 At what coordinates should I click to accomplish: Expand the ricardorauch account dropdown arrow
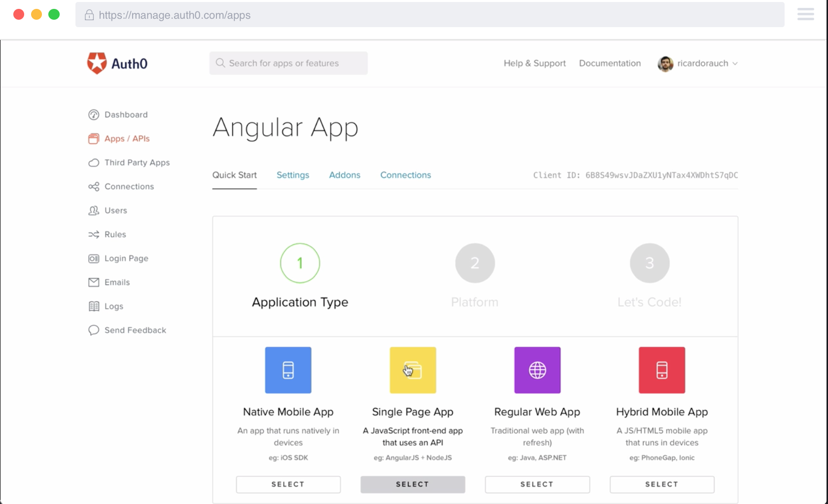[x=735, y=64]
